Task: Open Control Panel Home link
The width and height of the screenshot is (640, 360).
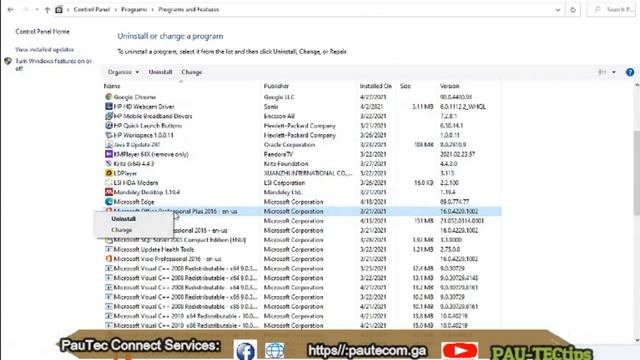Action: coord(42,31)
